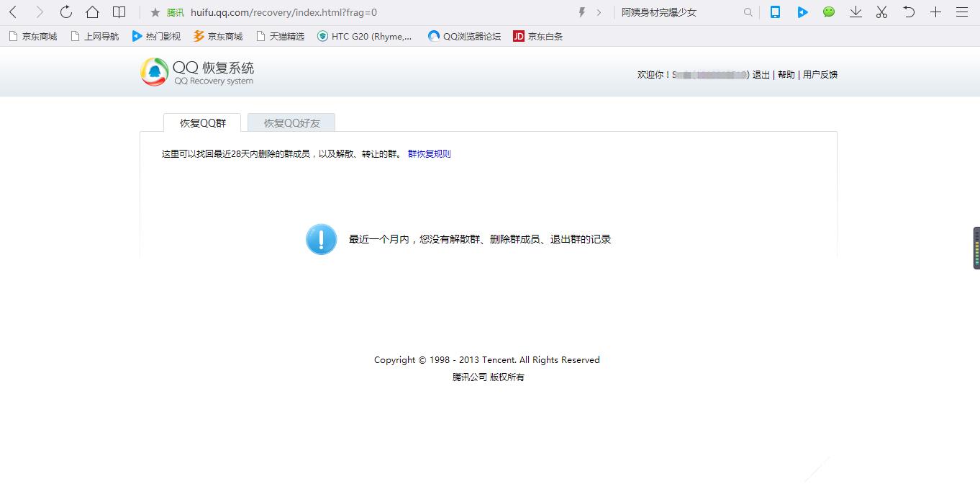Viewport: 980px width, 502px height.
Task: Go to the browser home page
Action: tap(91, 12)
